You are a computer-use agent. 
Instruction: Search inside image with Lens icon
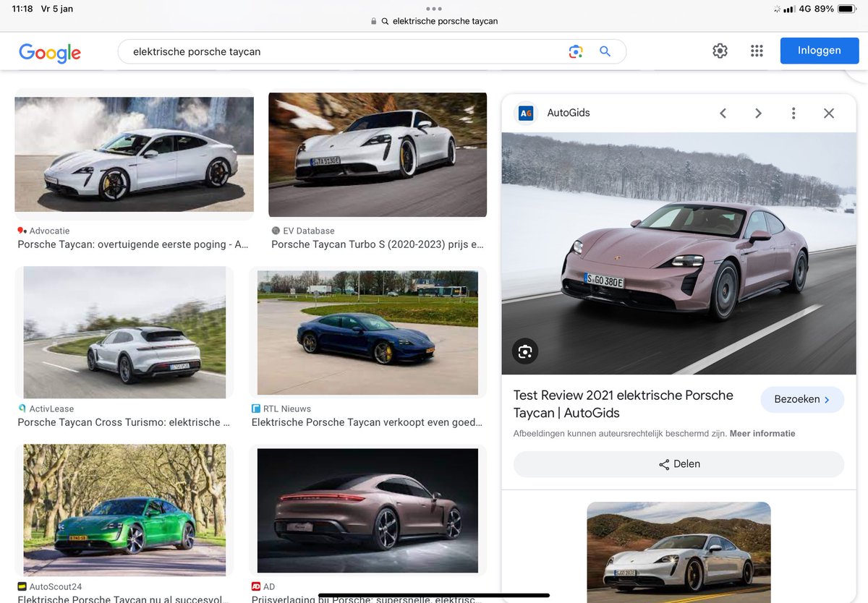525,351
